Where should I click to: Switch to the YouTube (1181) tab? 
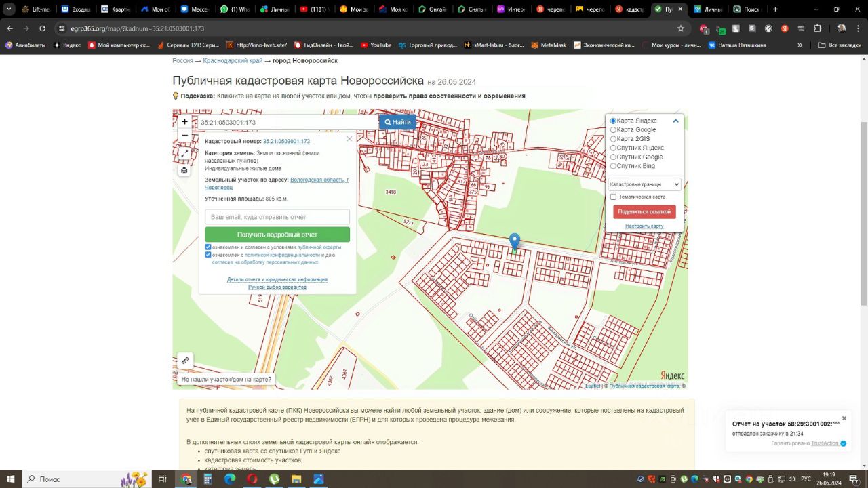[x=313, y=9]
